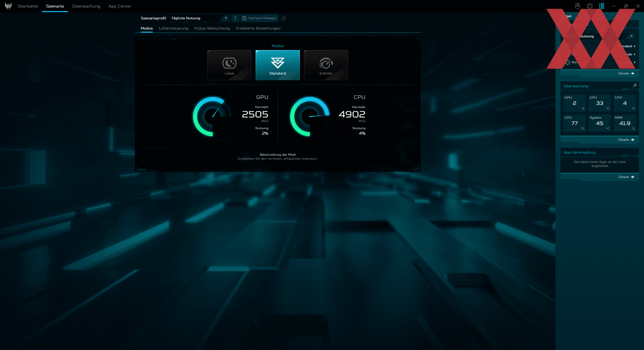
Task: Click the GPU usage tile showing 2%
Action: (x=575, y=103)
